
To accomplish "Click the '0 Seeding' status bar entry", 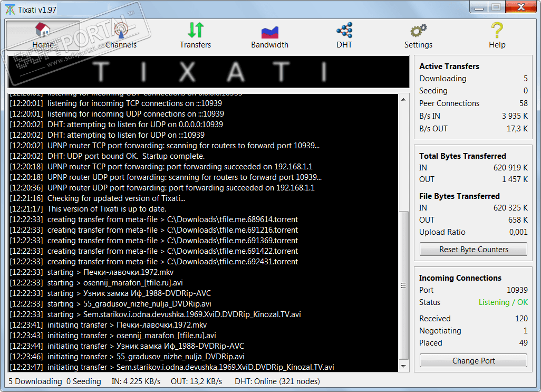I will (x=84, y=381).
